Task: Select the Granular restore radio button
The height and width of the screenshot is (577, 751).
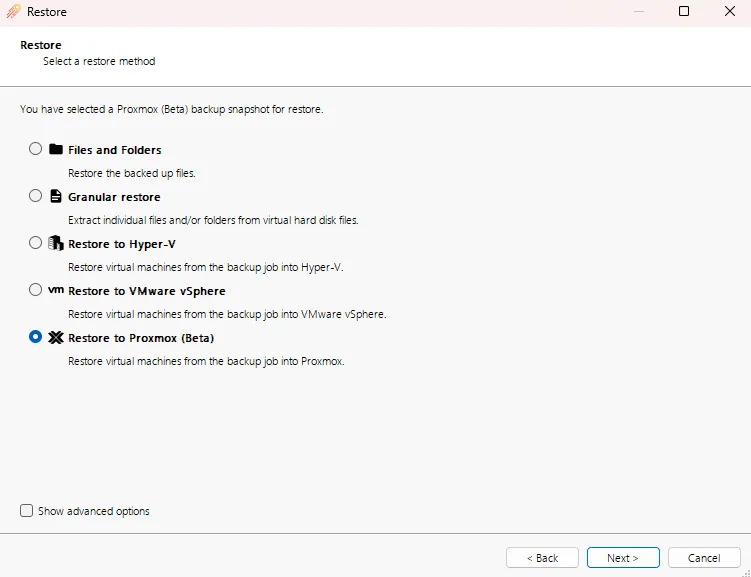Action: [x=35, y=196]
